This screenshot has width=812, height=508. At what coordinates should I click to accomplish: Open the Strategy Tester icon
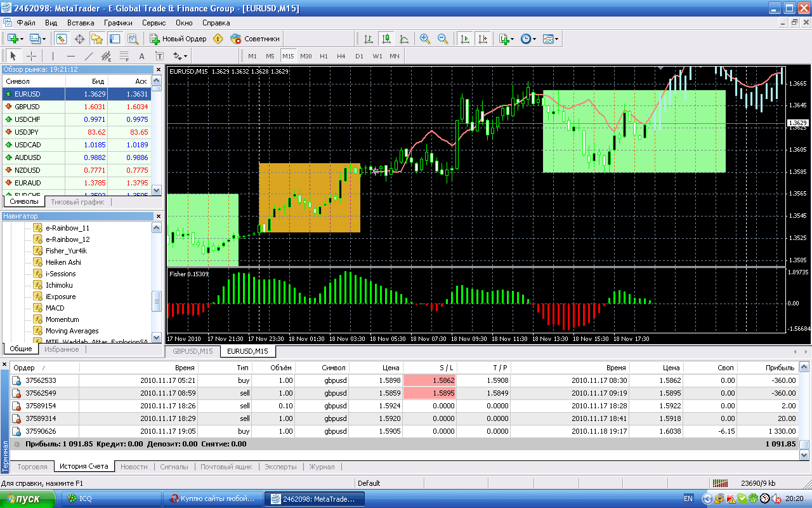pyautogui.click(x=133, y=39)
